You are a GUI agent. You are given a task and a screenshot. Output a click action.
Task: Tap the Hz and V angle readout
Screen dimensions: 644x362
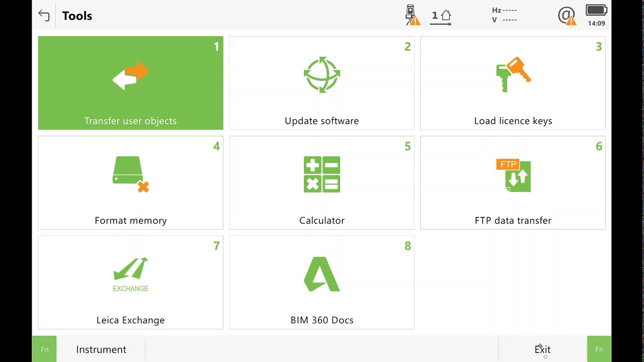505,15
